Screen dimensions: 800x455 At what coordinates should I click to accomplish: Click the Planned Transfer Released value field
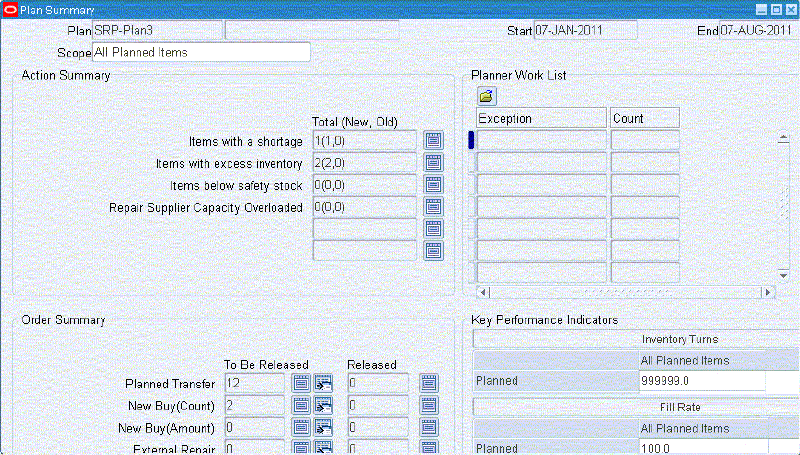[x=378, y=383]
